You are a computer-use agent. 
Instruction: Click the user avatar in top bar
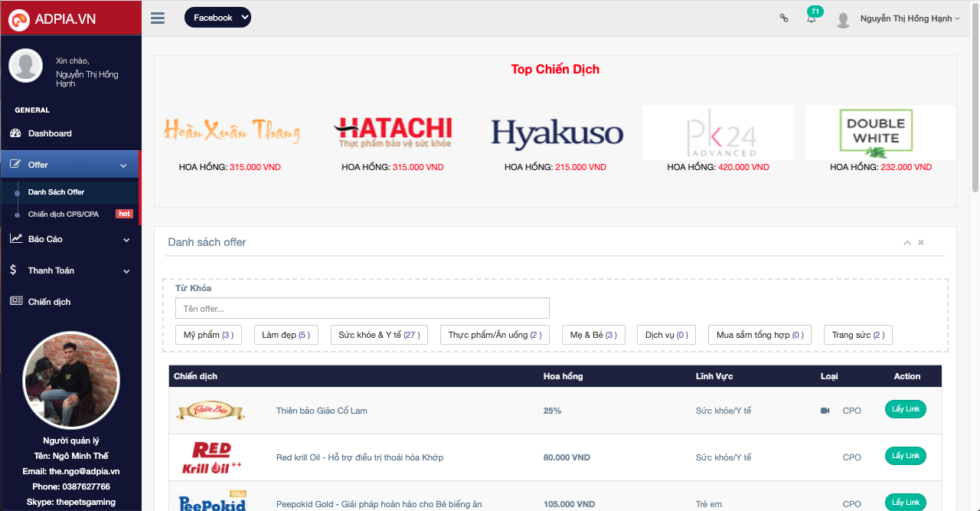(844, 19)
